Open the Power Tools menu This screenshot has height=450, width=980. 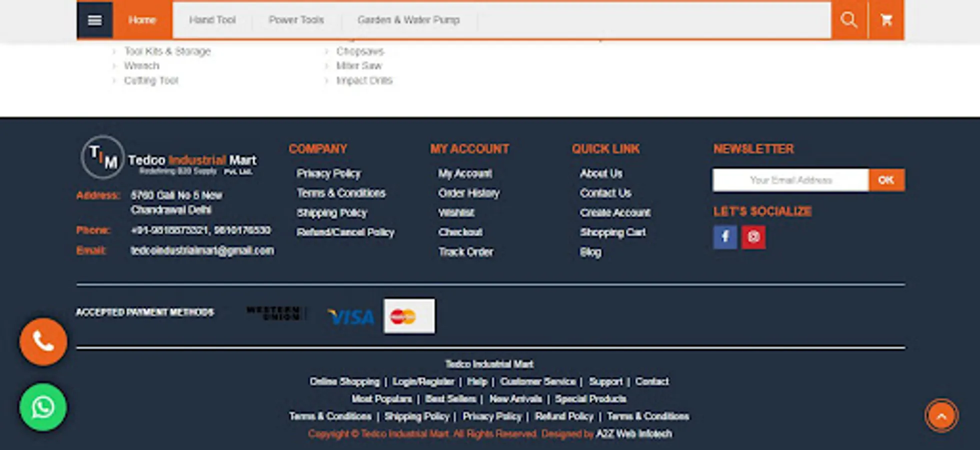pos(296,20)
